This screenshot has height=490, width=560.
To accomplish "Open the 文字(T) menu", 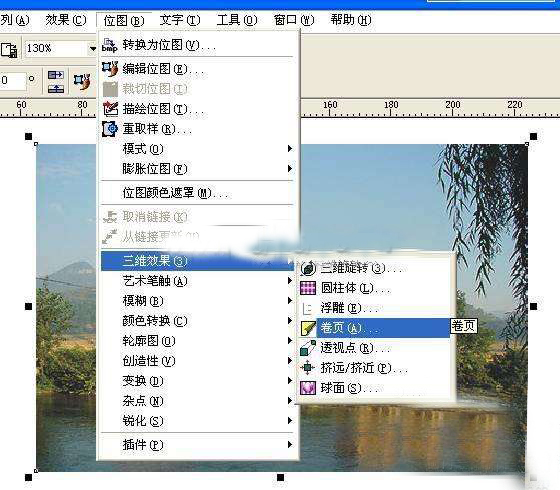I will [180, 20].
